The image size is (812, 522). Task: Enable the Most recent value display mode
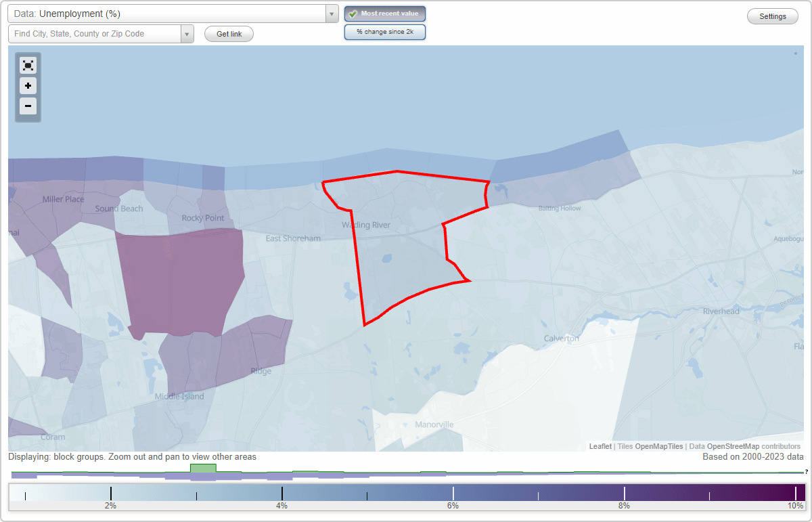[385, 14]
